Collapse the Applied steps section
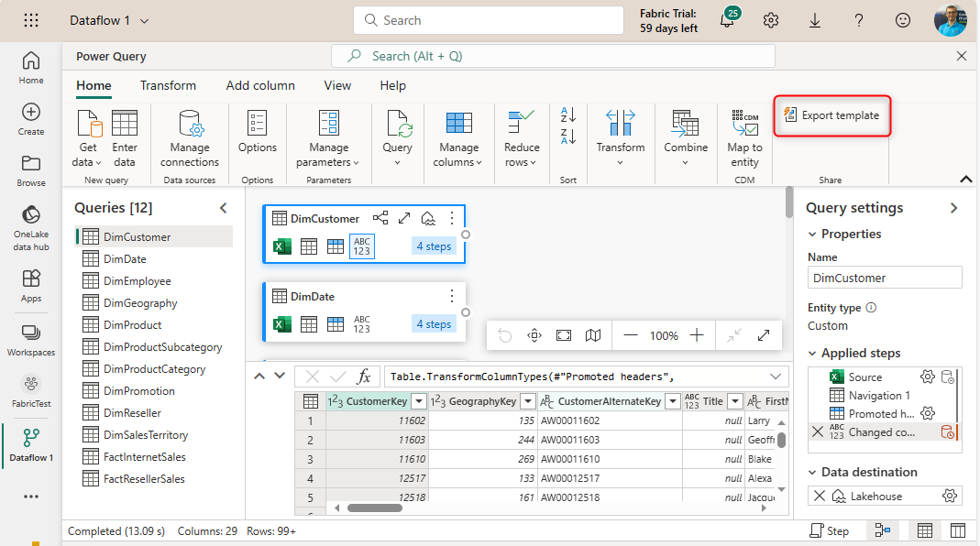 [x=812, y=353]
